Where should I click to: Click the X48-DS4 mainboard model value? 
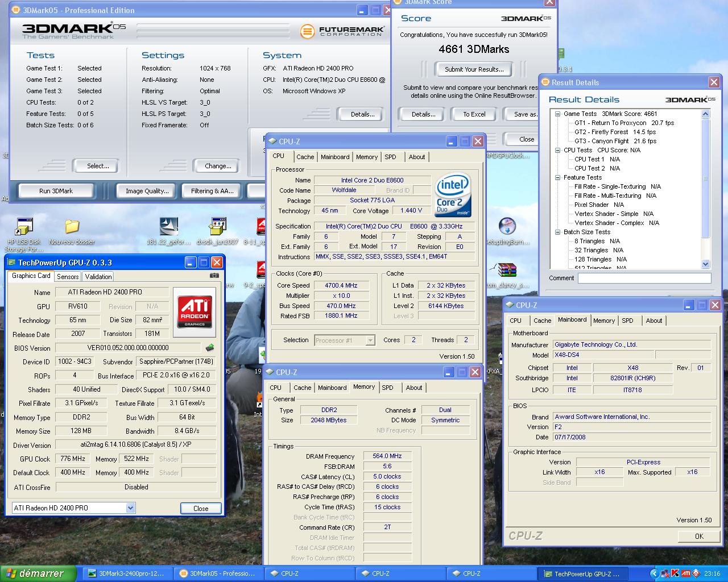click(x=603, y=355)
